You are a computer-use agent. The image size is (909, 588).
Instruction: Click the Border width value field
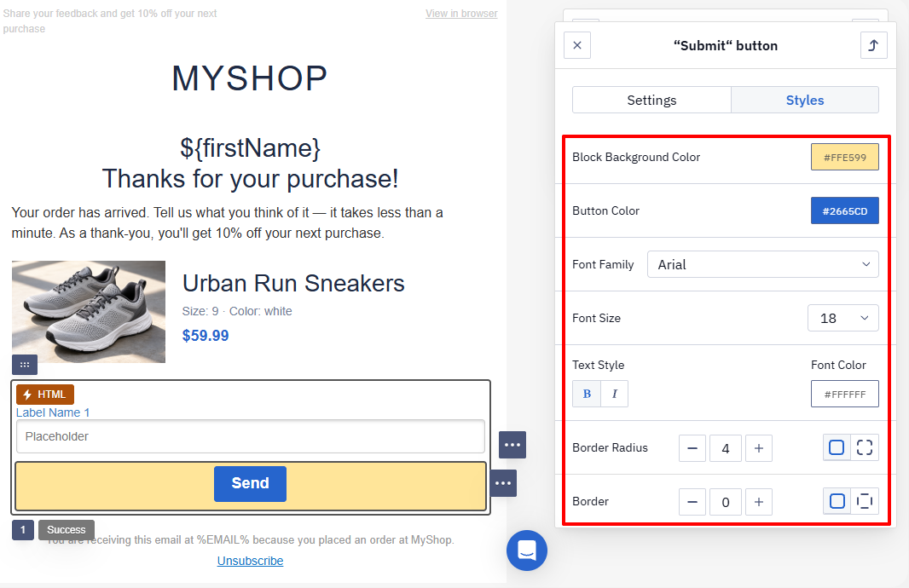tap(725, 502)
